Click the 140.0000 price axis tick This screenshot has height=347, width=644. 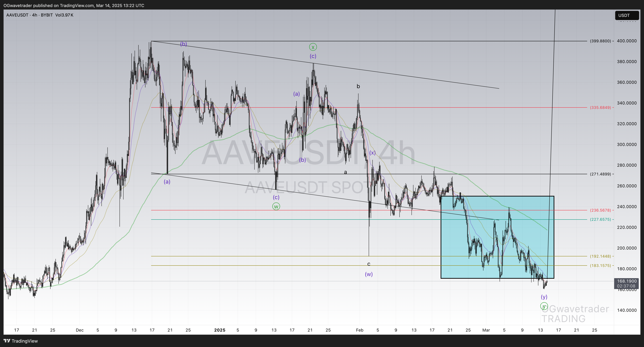coord(627,310)
